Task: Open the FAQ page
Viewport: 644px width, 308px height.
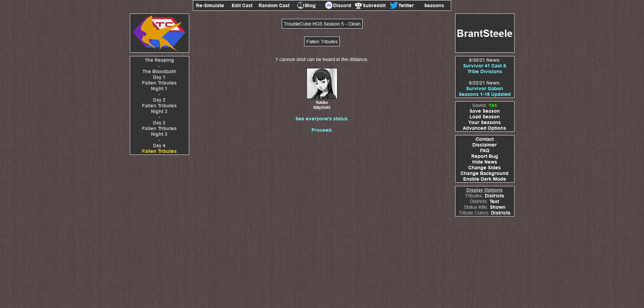Action: coord(485,151)
